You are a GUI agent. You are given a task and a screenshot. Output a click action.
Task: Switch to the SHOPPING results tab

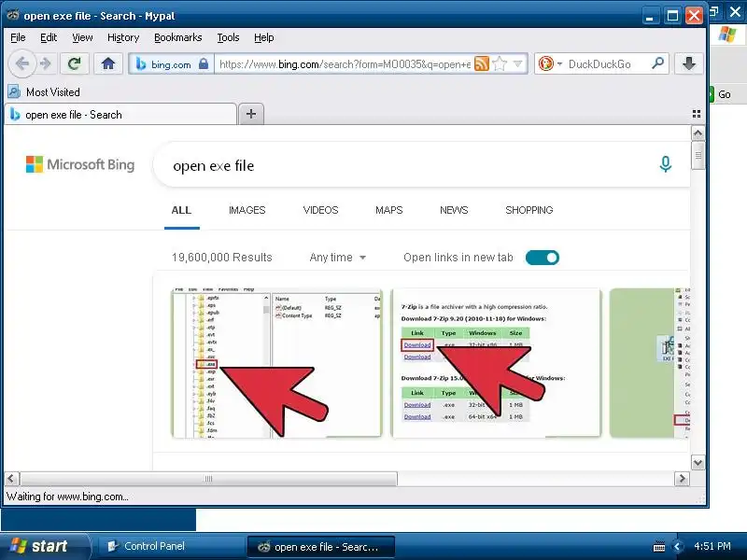point(529,211)
